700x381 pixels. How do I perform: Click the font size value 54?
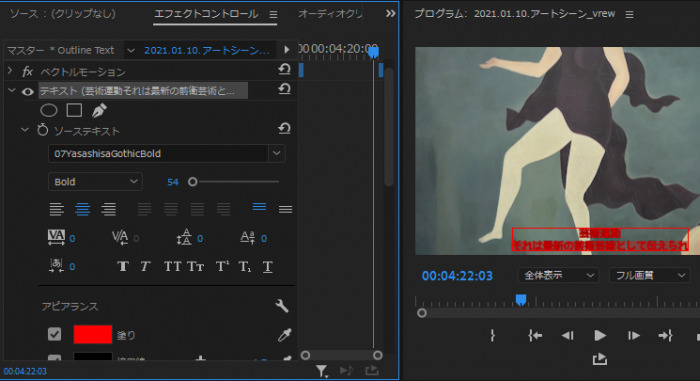point(173,182)
